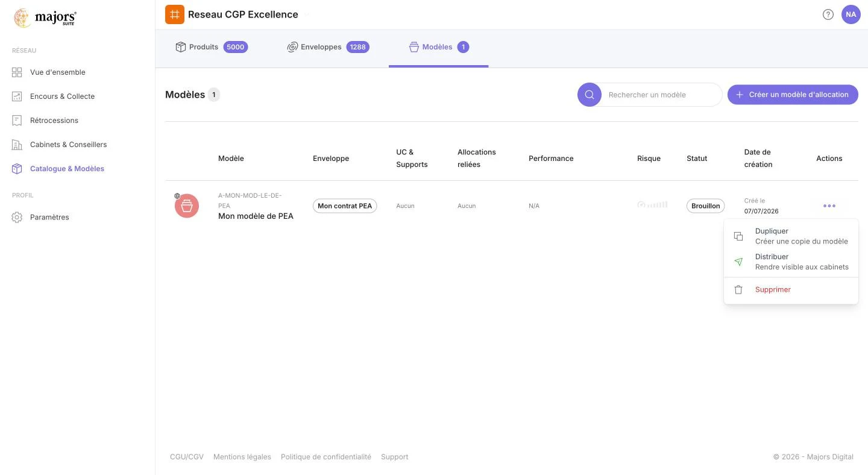Click the three-dot Actions icon
The width and height of the screenshot is (868, 475).
pos(829,206)
